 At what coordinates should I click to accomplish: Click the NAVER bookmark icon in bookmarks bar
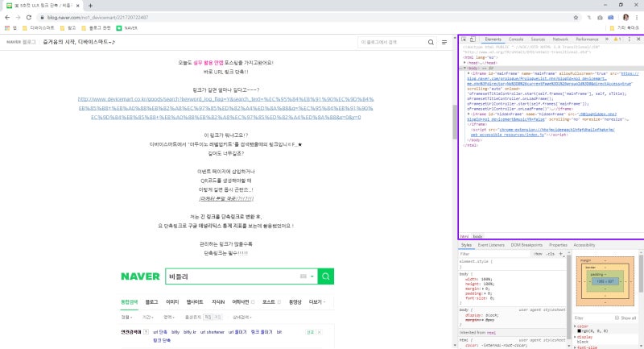click(x=119, y=28)
